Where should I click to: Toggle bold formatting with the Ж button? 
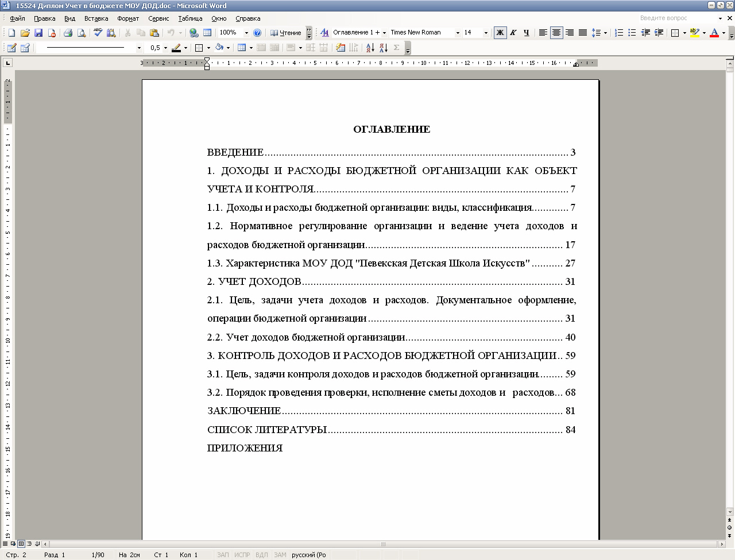(500, 33)
